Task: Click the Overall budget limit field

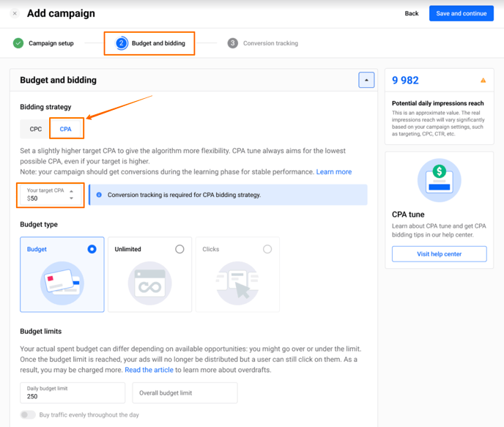Action: click(185, 393)
